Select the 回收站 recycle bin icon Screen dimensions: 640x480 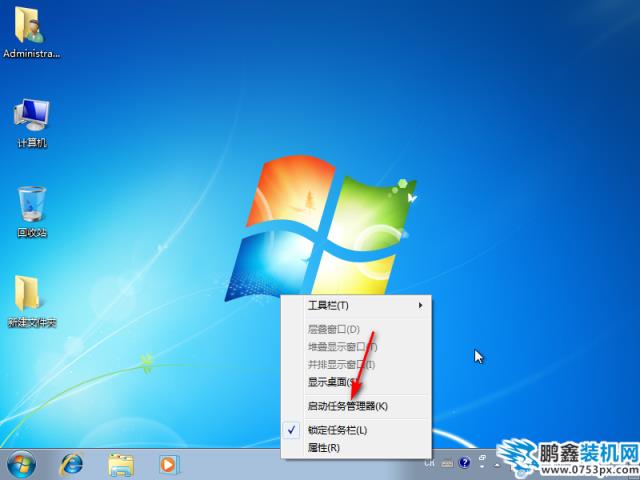pos(32,212)
